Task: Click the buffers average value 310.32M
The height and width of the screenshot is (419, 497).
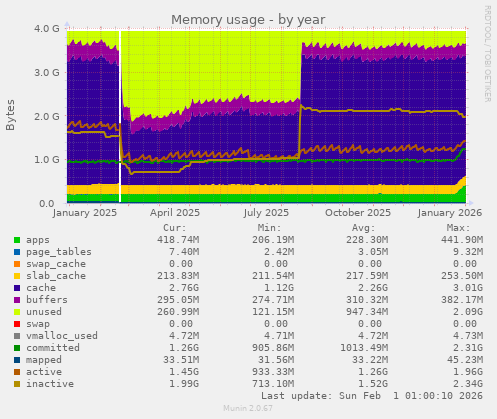Action: (367, 300)
